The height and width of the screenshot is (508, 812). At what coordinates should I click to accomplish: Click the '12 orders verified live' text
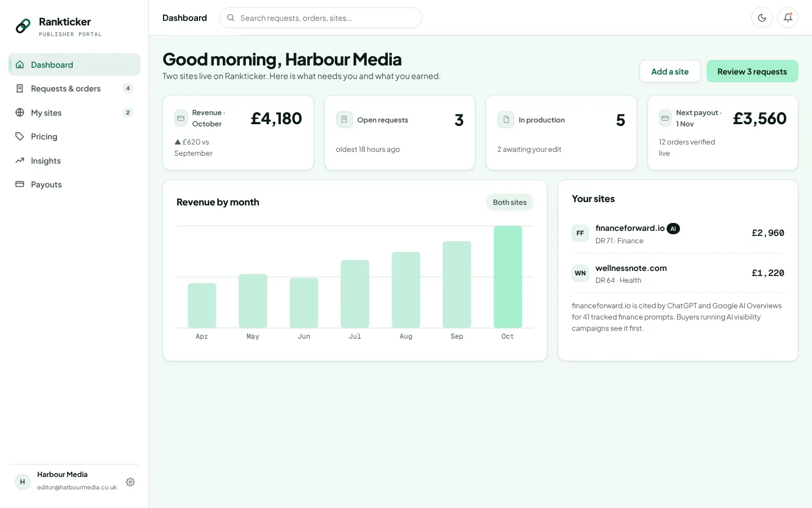(x=687, y=147)
